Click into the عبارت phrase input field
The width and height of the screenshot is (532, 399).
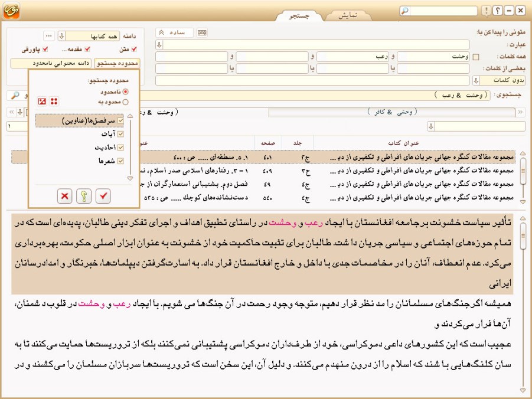(x=316, y=44)
